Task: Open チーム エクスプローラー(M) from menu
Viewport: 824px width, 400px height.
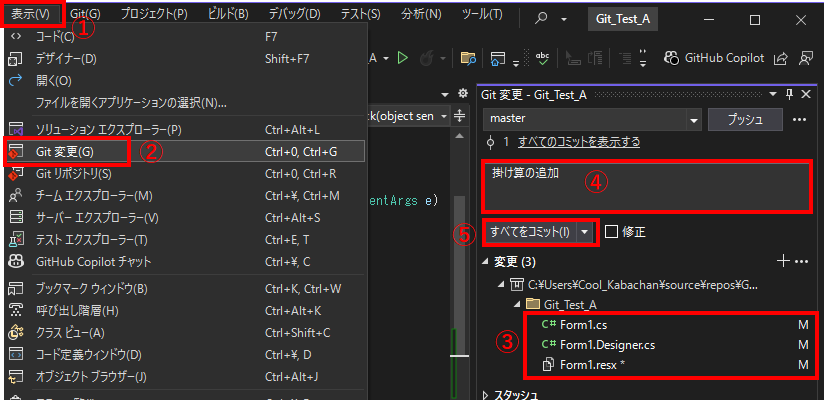Action: click(x=185, y=196)
